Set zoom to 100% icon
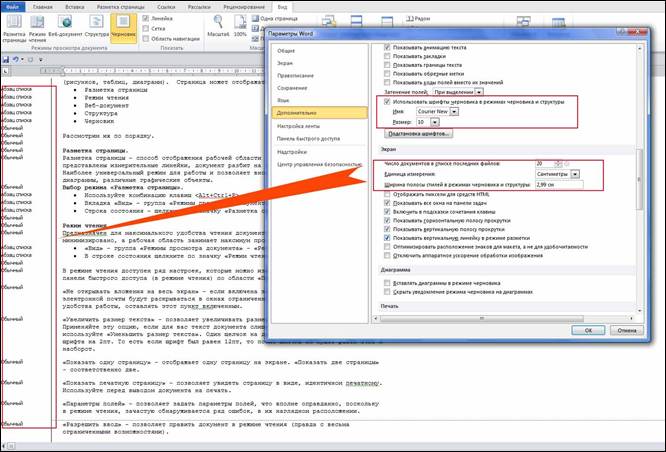Viewport: 666px width, 452px height. coord(240,25)
